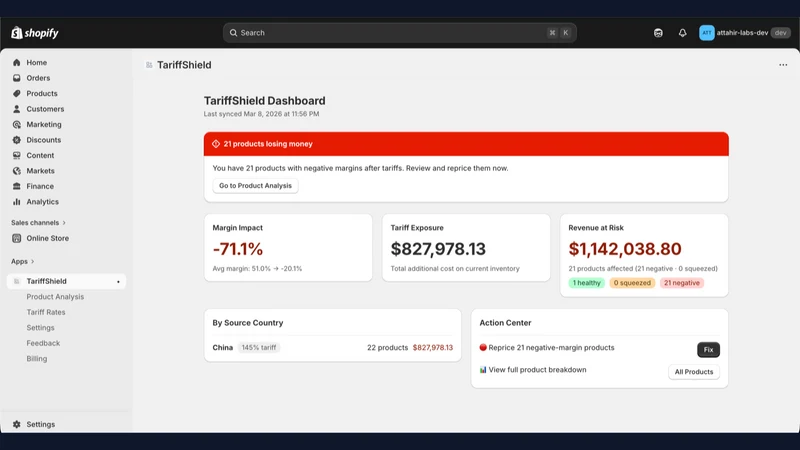
Task: Click the Markets globe icon
Action: 17,171
